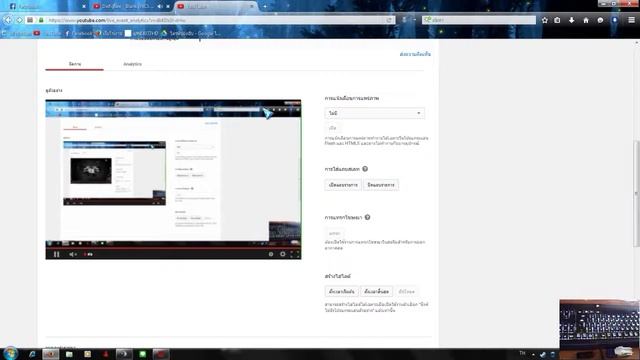Screen dimensions: 640x360
Task: Open the green chat app on taskbar
Action: [x=142, y=354]
